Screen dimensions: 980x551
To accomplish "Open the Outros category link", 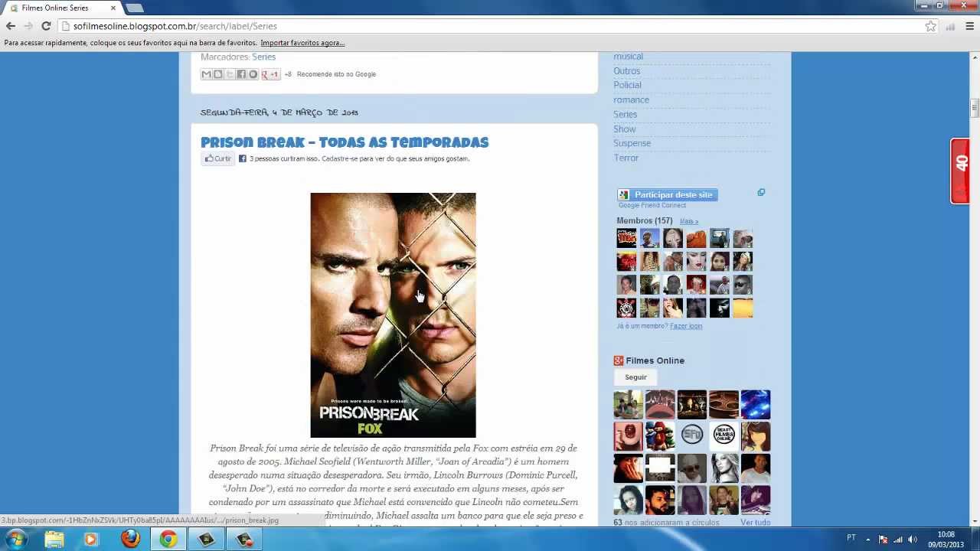I will tap(626, 71).
